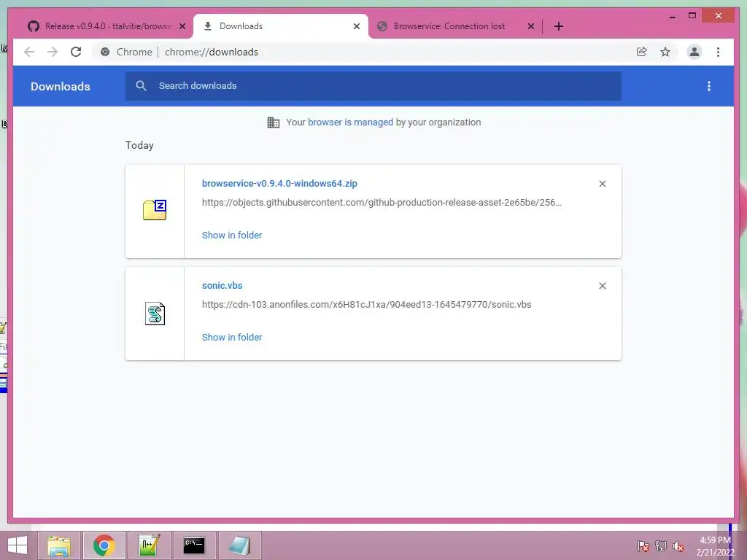Open the Windows Start menu
The height and width of the screenshot is (560, 747).
pos(18,545)
